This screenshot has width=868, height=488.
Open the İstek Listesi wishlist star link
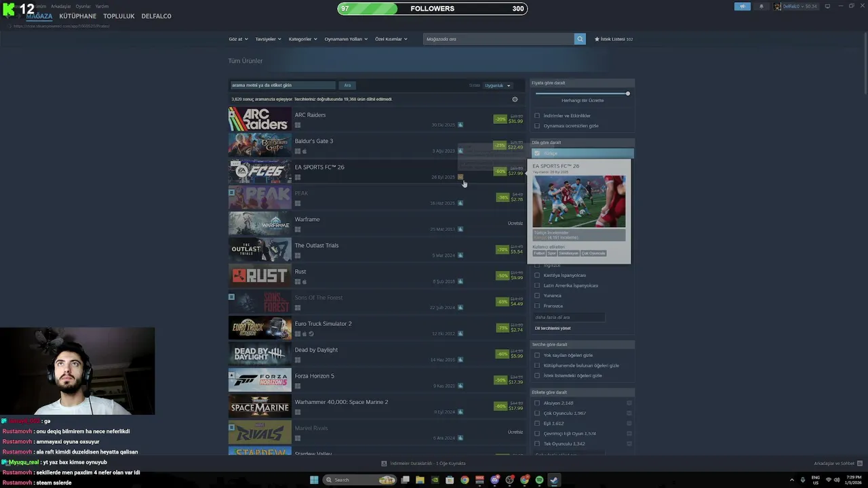pos(614,39)
